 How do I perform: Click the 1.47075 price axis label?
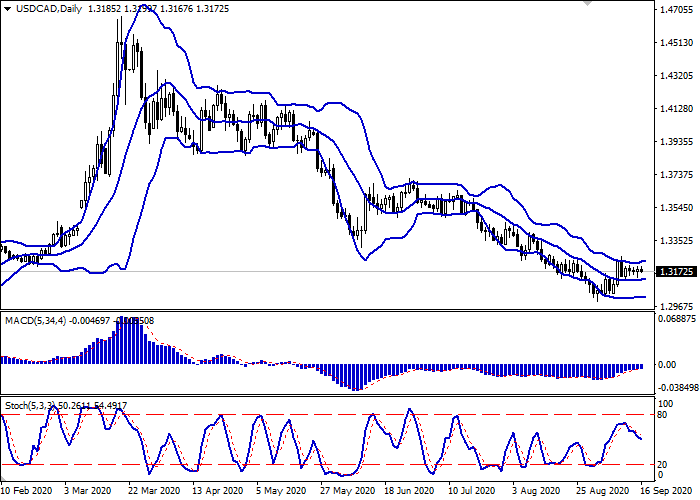[677, 10]
